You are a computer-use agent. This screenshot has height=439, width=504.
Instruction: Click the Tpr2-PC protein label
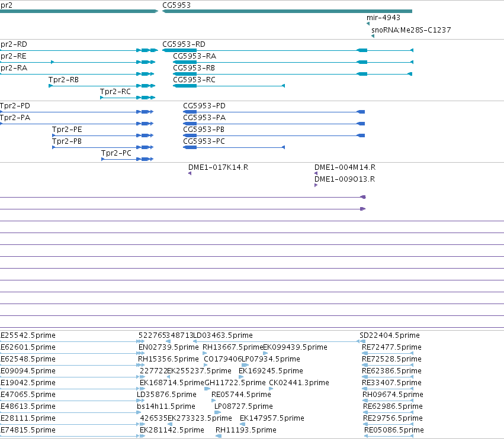point(116,153)
